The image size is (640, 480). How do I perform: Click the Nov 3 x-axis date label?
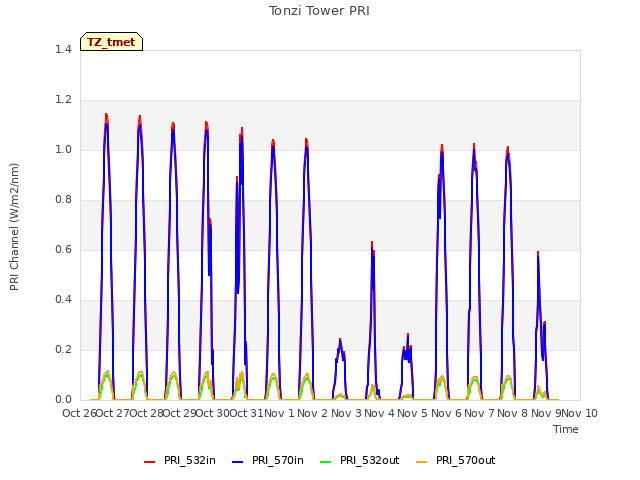coord(346,413)
